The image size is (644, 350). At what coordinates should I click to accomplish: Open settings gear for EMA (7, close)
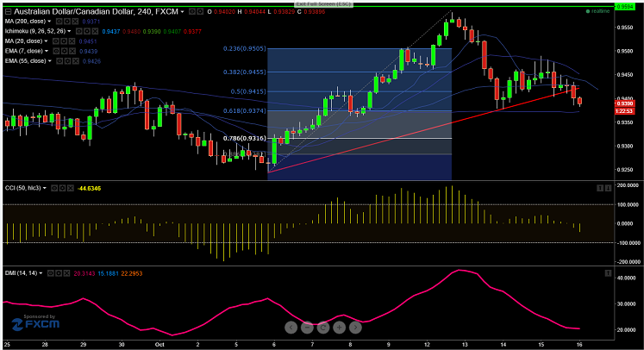pos(65,51)
